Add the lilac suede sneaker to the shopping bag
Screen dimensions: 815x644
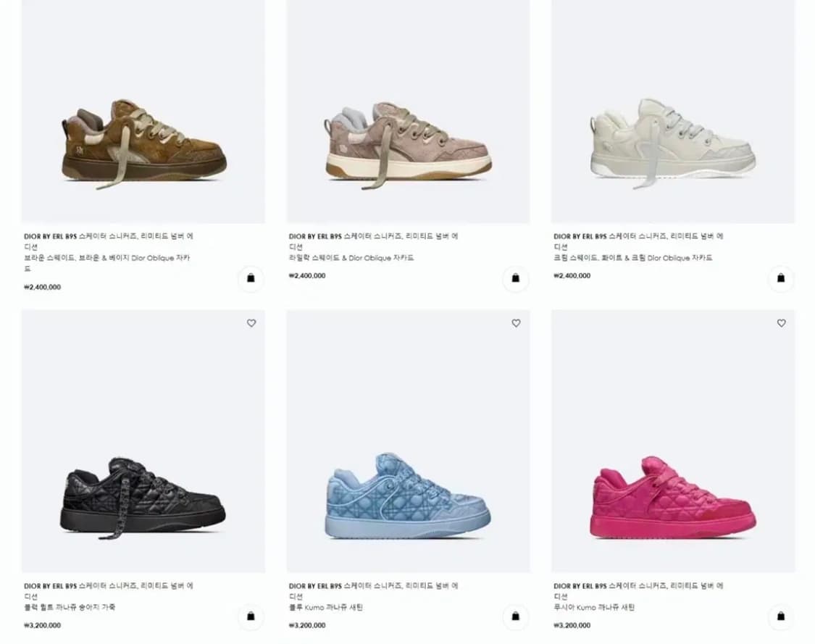[516, 279]
